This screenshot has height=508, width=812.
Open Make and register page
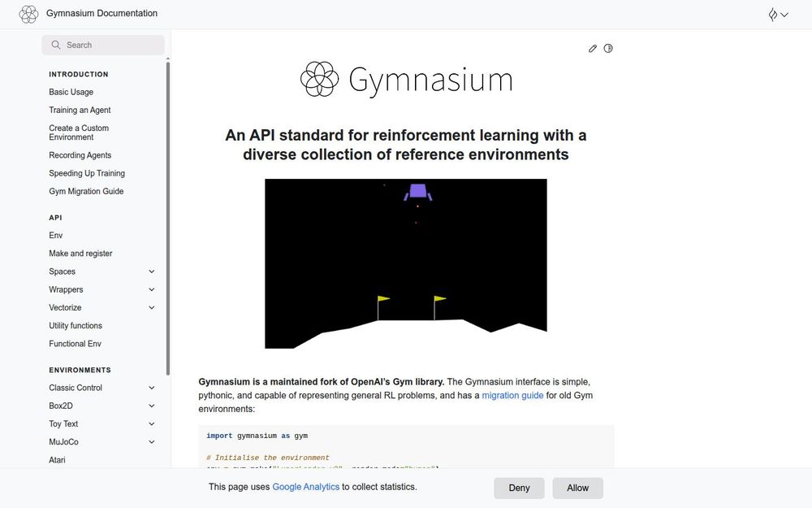point(80,254)
